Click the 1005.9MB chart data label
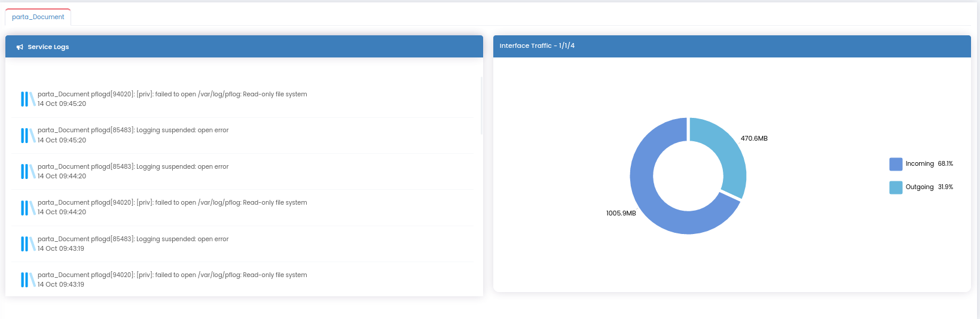 (621, 214)
